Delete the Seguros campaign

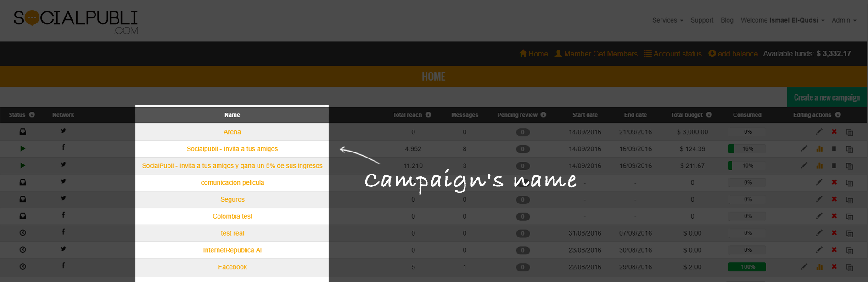834,199
